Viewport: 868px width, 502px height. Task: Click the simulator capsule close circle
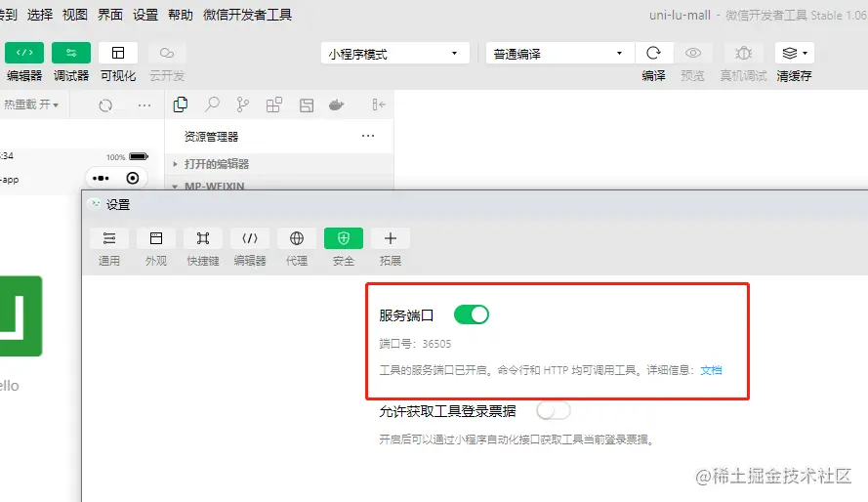click(x=133, y=178)
